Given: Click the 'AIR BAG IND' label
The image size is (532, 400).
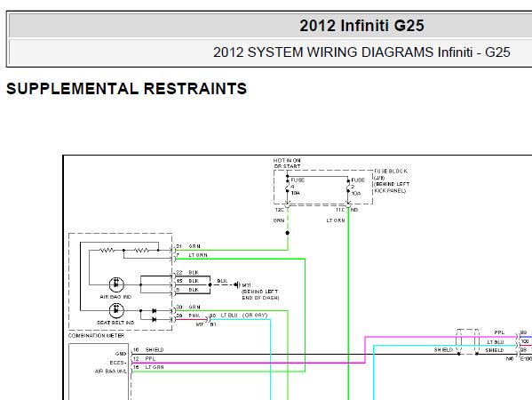Looking at the screenshot, I should pos(115,296).
